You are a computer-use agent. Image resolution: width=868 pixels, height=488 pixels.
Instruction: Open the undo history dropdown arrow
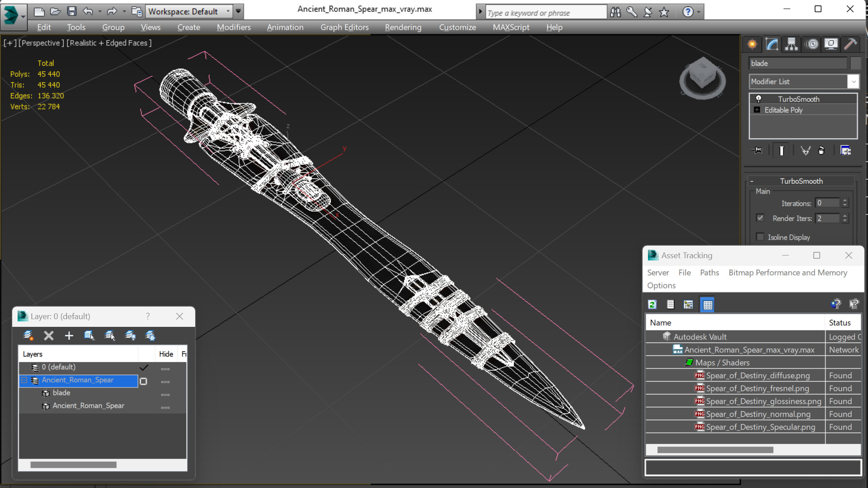[x=100, y=11]
